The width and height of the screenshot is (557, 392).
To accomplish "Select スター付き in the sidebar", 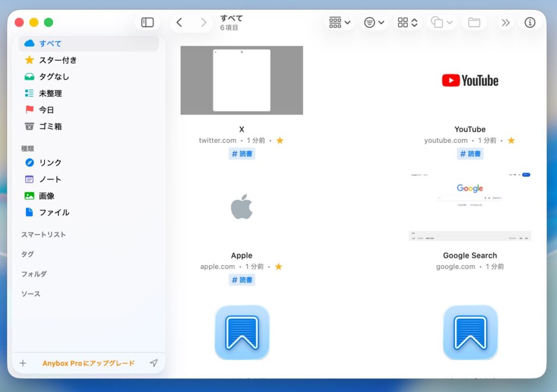I will coord(58,60).
